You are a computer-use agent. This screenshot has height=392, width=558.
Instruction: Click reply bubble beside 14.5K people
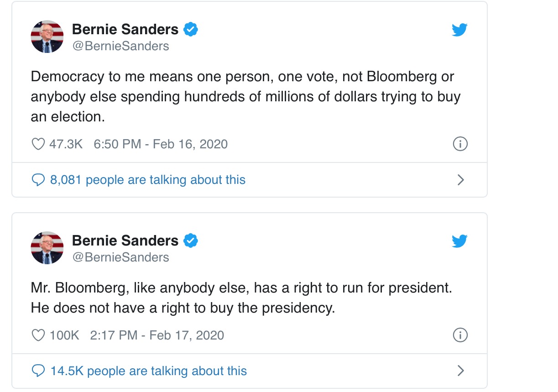(x=38, y=371)
